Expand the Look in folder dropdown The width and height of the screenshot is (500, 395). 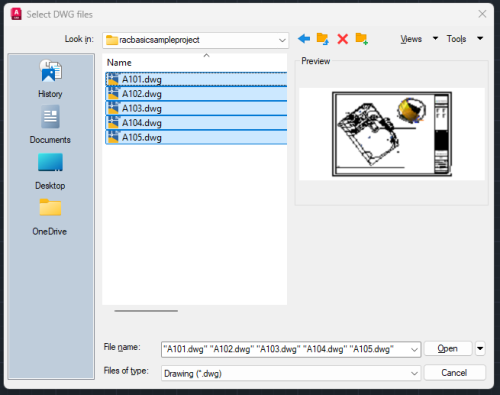click(x=282, y=40)
